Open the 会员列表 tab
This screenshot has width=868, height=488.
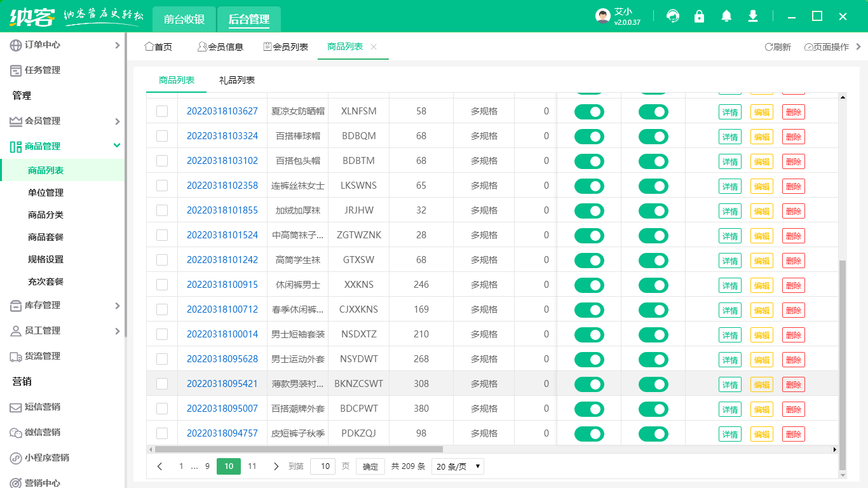(x=285, y=46)
